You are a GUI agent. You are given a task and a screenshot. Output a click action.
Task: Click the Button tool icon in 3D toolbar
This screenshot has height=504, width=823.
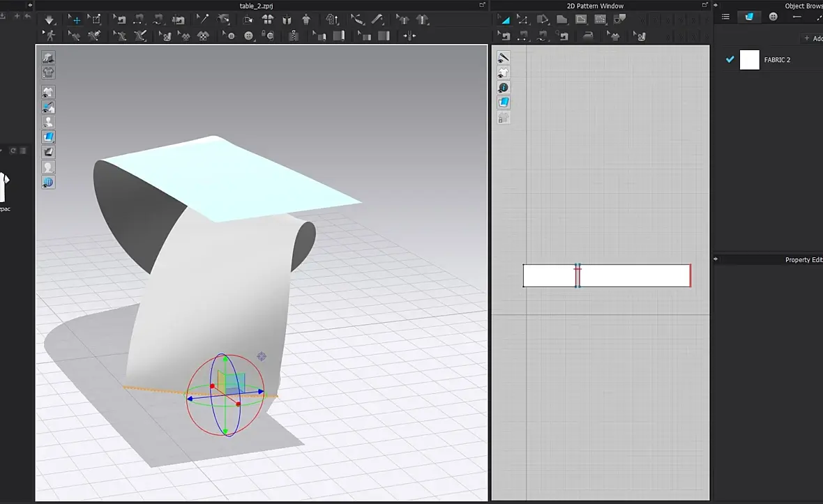point(249,35)
